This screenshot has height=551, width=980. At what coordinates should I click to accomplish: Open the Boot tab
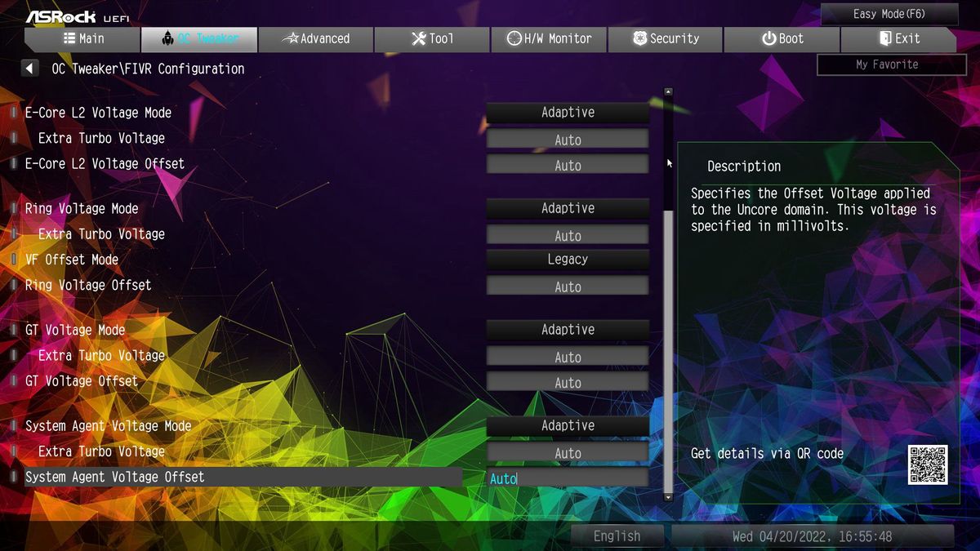(782, 38)
